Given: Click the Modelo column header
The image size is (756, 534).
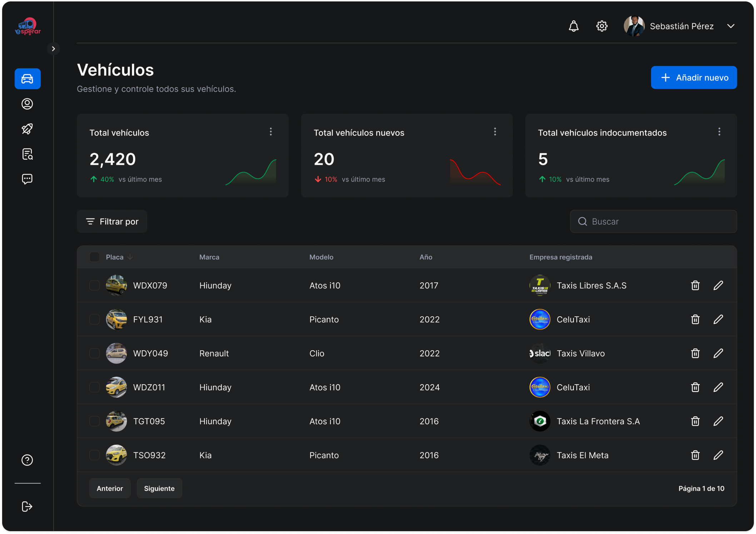Looking at the screenshot, I should [321, 257].
